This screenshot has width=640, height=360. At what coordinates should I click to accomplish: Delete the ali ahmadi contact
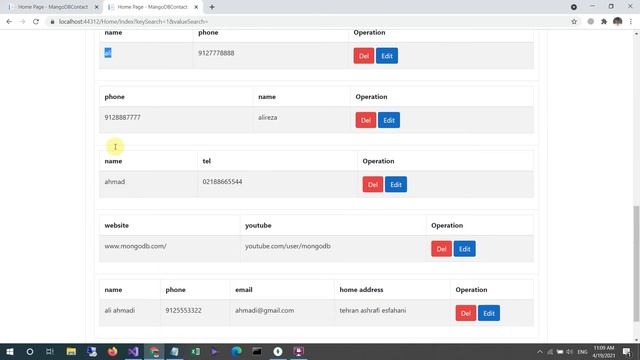466,313
